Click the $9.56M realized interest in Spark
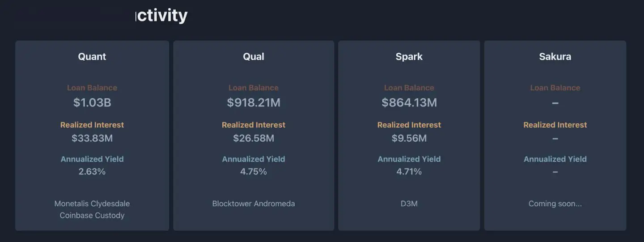 [409, 138]
